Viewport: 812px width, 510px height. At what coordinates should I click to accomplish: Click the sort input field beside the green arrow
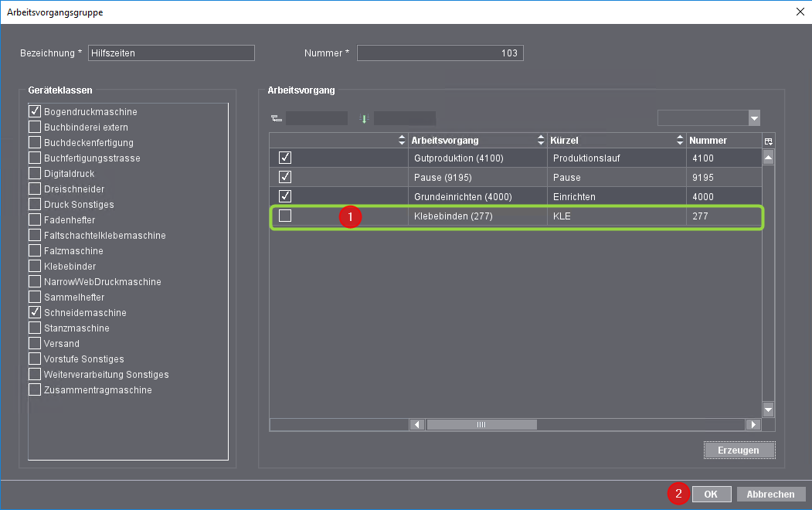click(x=404, y=118)
